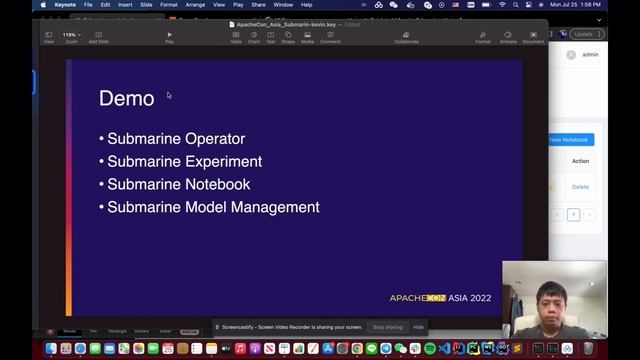The width and height of the screenshot is (640, 360).
Task: Open the Apple menu
Action: (43, 5)
